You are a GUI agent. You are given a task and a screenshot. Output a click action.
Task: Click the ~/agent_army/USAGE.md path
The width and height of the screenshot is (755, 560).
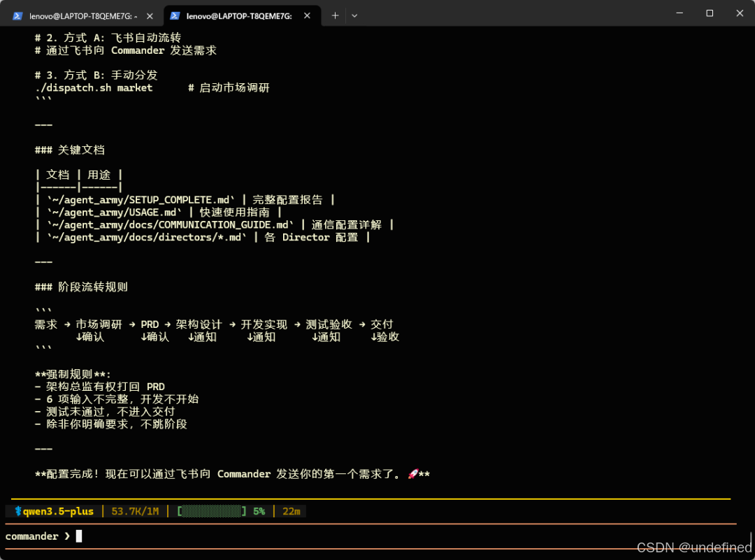tap(114, 213)
